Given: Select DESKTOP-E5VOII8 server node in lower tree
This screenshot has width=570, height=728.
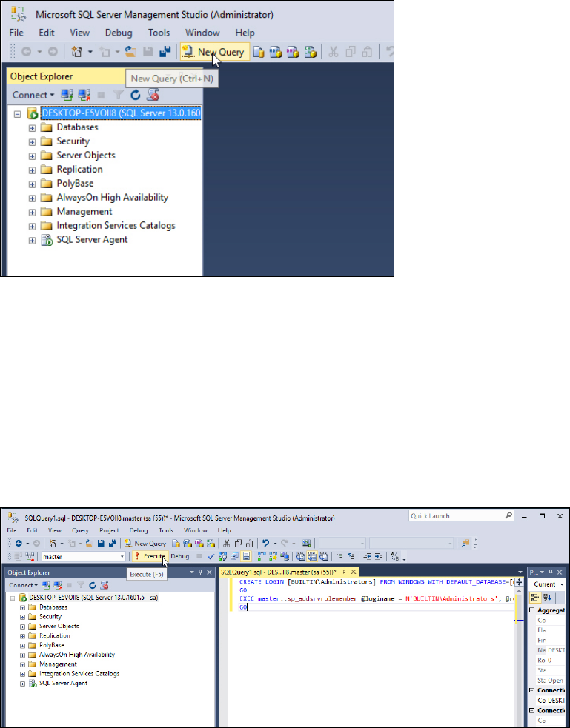Looking at the screenshot, I should point(93,598).
